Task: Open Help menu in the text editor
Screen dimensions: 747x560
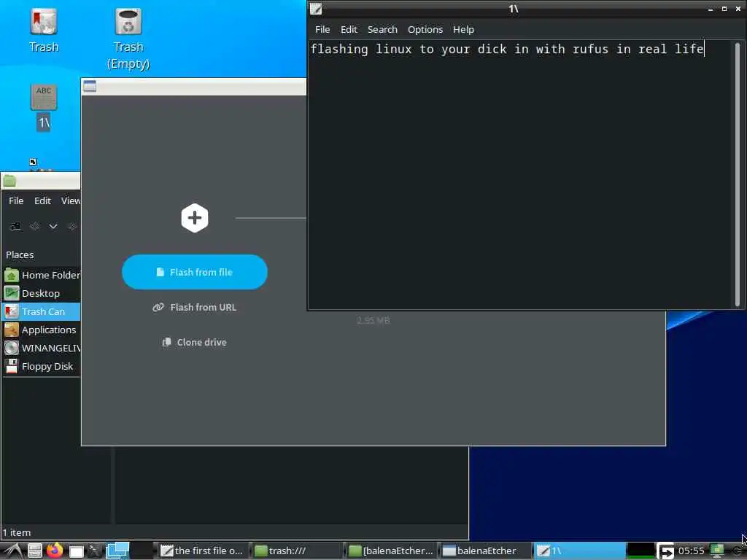Action: coord(463,29)
